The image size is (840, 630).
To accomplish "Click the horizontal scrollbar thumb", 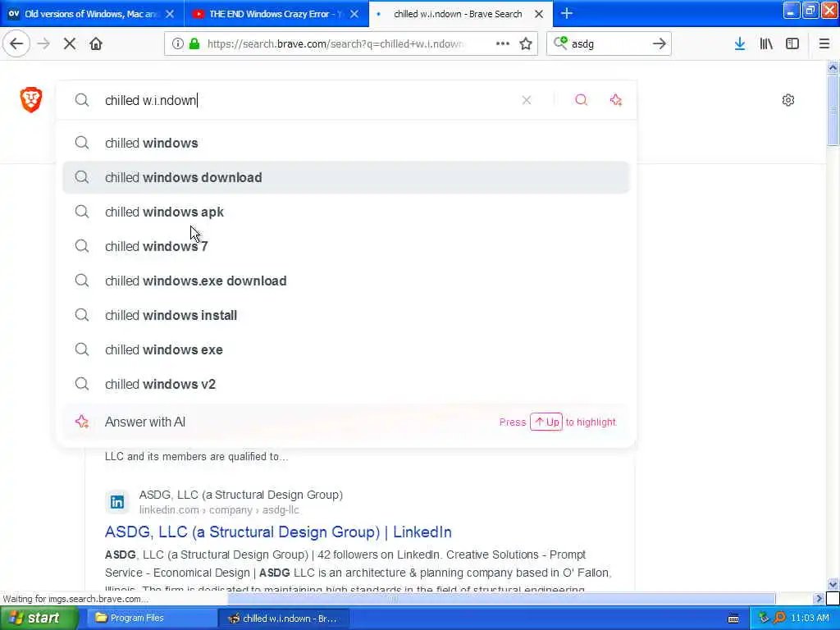I will [501, 598].
